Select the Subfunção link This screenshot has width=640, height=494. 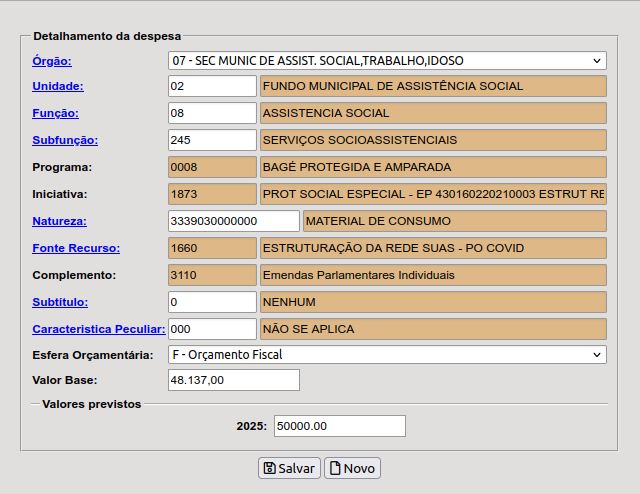(65, 140)
